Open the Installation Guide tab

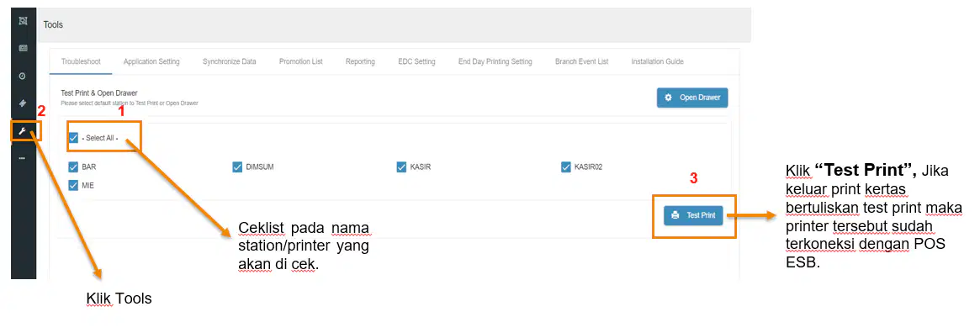point(658,62)
